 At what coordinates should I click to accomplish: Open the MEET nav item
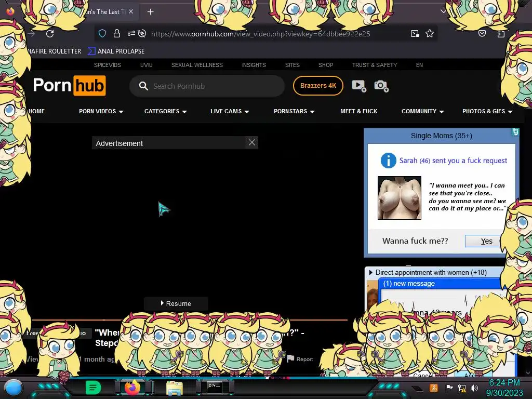pos(358,111)
